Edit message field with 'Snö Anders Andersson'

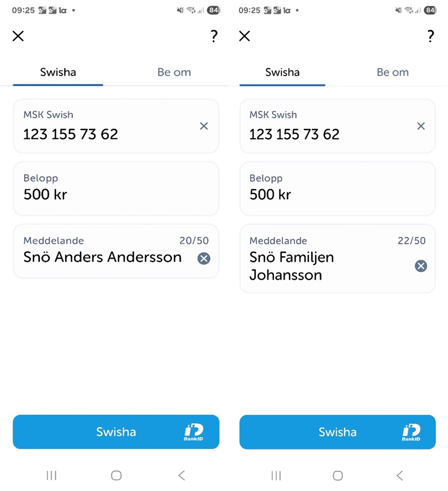tap(102, 257)
